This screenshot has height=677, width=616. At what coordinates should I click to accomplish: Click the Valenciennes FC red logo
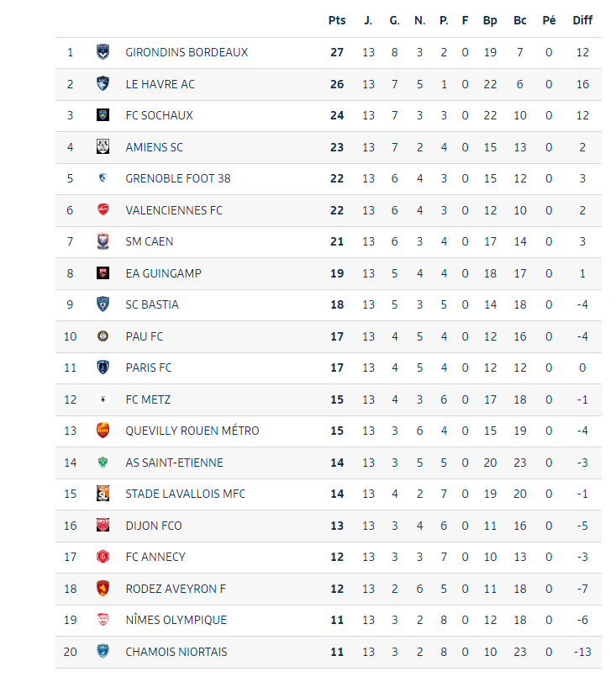[103, 210]
